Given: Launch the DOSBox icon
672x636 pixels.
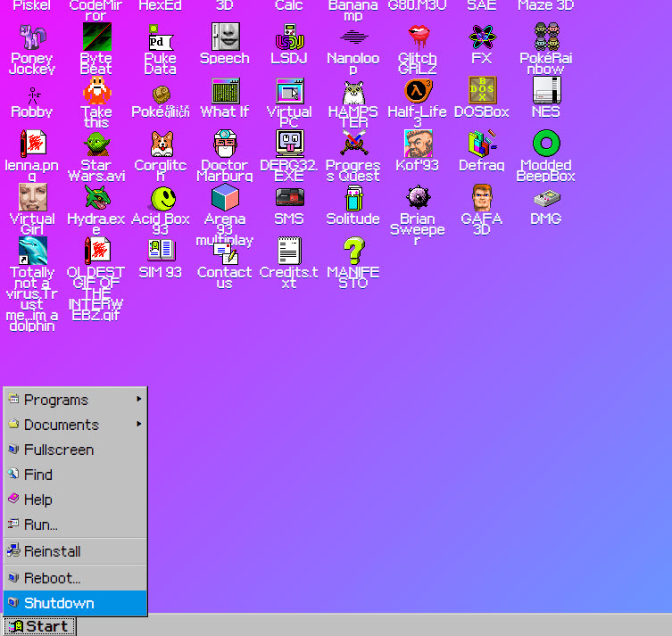Looking at the screenshot, I should [482, 92].
